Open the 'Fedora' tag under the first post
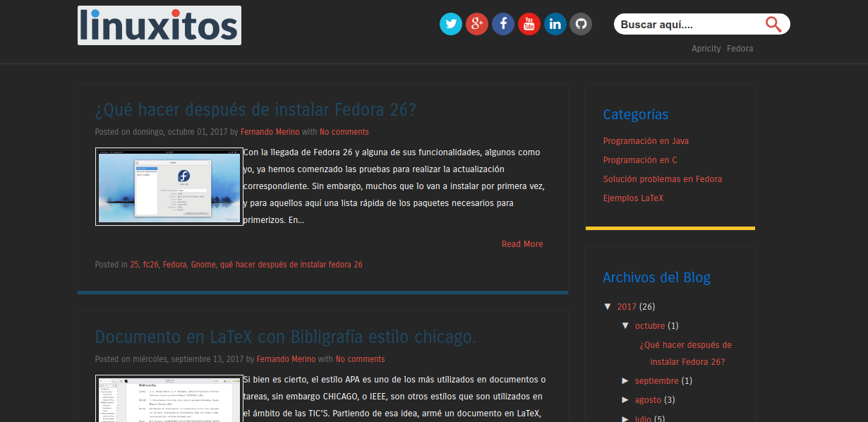 click(x=174, y=265)
